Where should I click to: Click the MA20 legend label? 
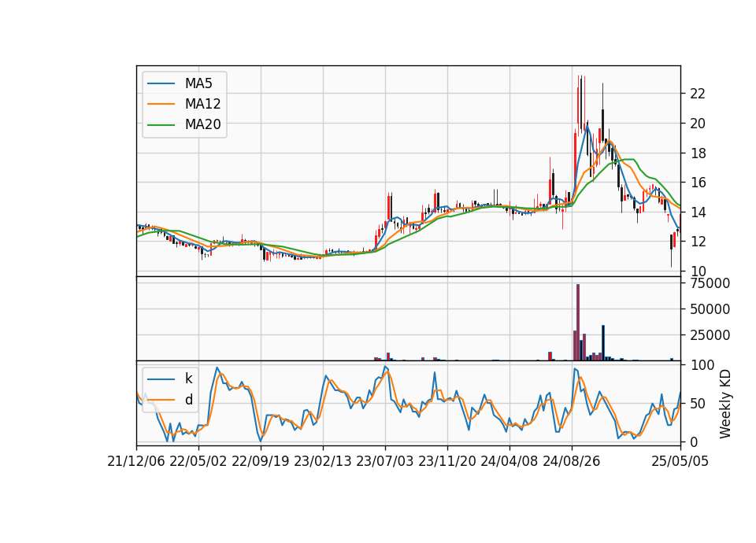coord(202,124)
